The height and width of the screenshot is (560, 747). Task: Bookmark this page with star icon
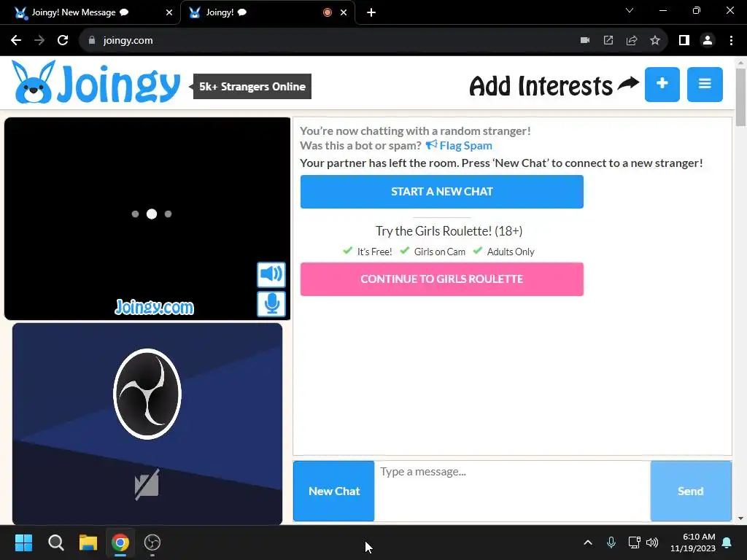655,41
